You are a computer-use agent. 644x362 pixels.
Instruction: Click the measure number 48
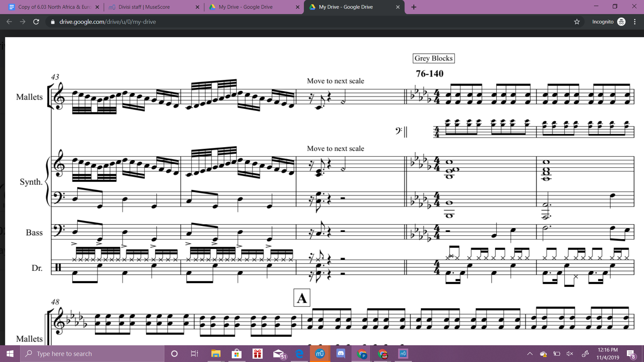55,302
